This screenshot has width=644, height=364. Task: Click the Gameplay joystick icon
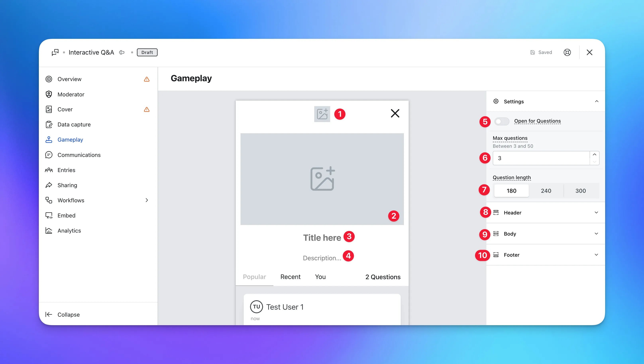[x=49, y=140]
